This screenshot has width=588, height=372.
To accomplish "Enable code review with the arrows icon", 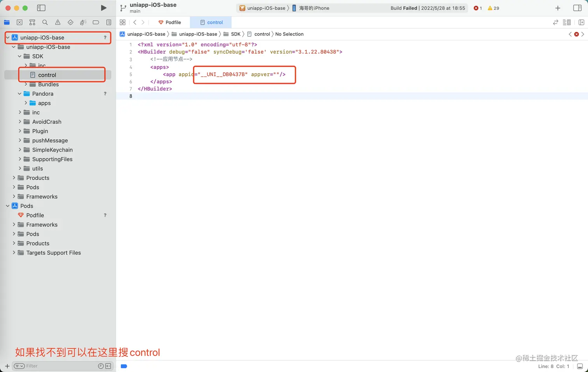I will pos(555,22).
